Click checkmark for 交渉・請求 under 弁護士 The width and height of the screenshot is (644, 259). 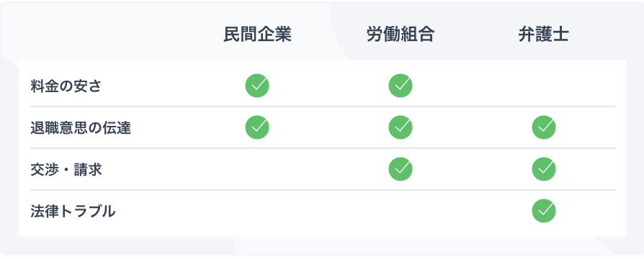(x=544, y=169)
